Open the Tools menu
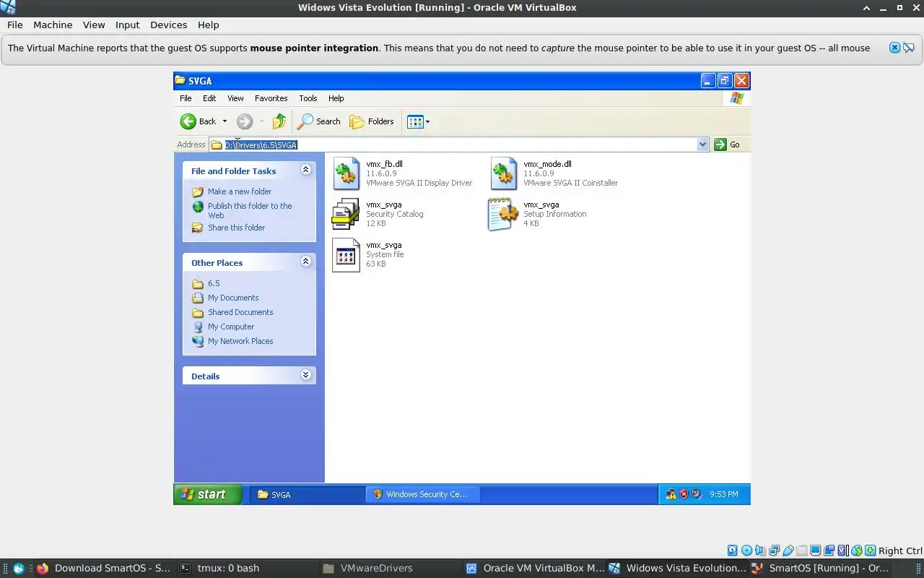The height and width of the screenshot is (578, 924). pyautogui.click(x=308, y=98)
